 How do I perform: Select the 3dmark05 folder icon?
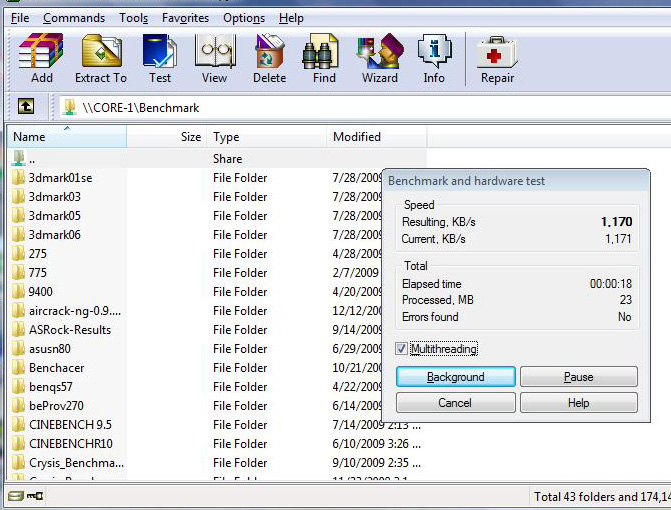point(18,216)
